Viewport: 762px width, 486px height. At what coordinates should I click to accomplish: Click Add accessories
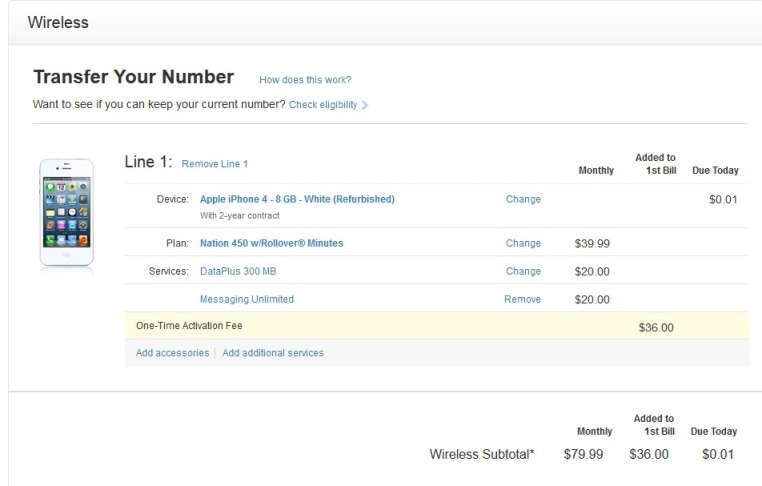172,353
